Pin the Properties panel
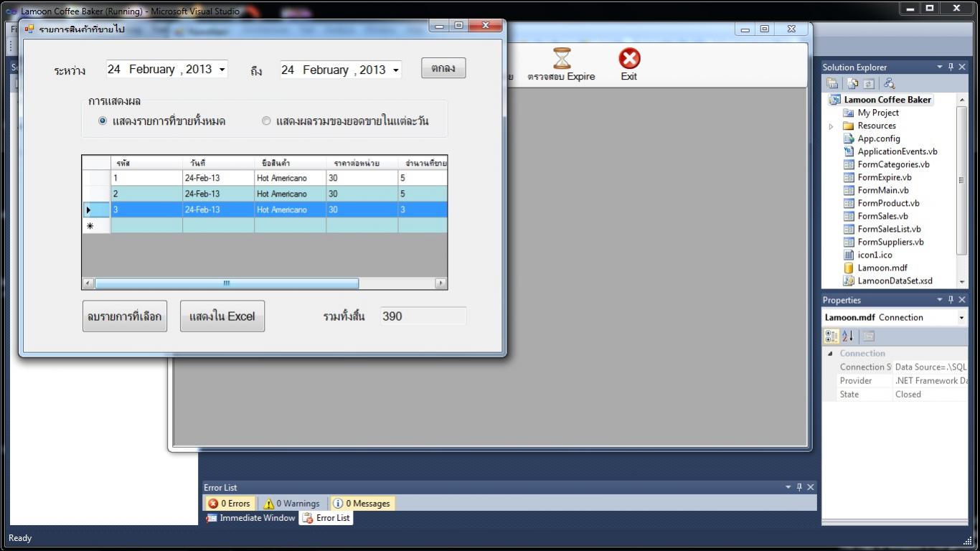Viewport: 980px width, 551px height. (x=951, y=300)
